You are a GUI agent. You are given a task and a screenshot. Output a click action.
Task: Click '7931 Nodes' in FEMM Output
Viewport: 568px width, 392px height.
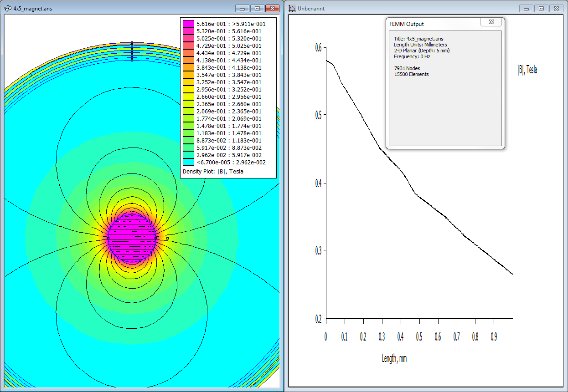coord(407,68)
